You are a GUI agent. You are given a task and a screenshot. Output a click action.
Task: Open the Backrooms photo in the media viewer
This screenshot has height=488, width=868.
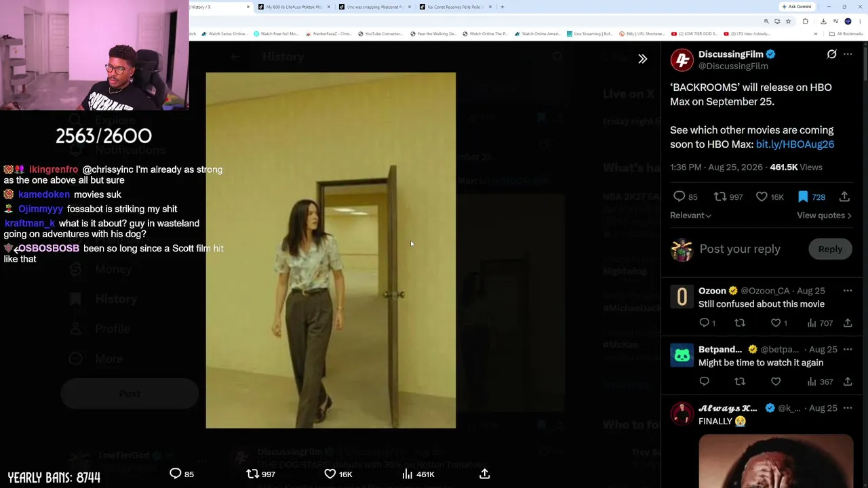click(331, 250)
